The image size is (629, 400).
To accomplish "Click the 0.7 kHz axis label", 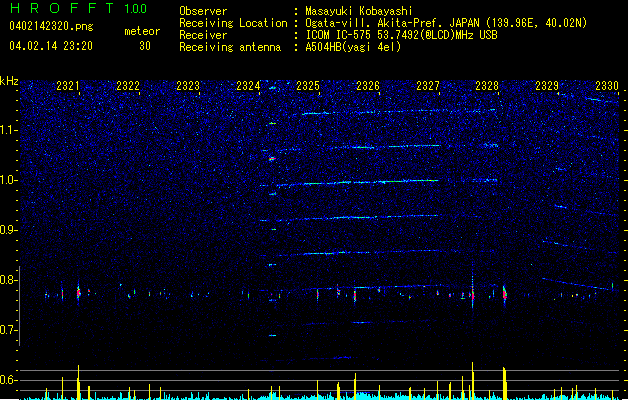I will tap(8, 330).
